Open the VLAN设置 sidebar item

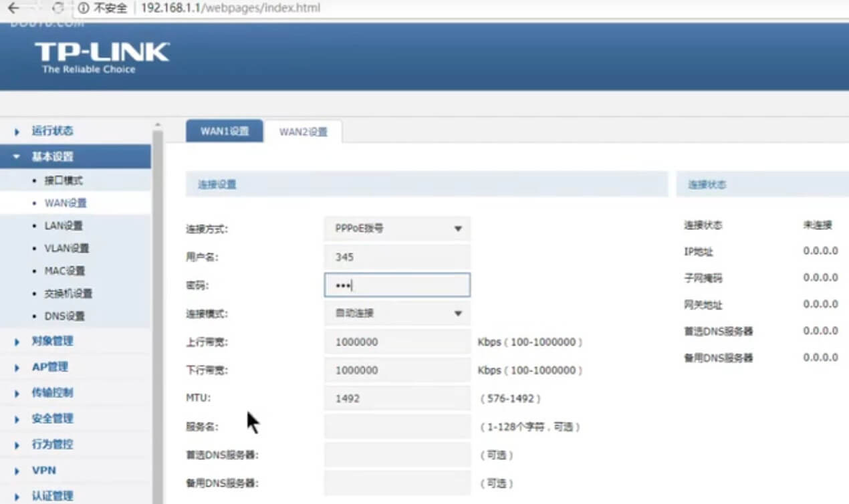point(66,249)
